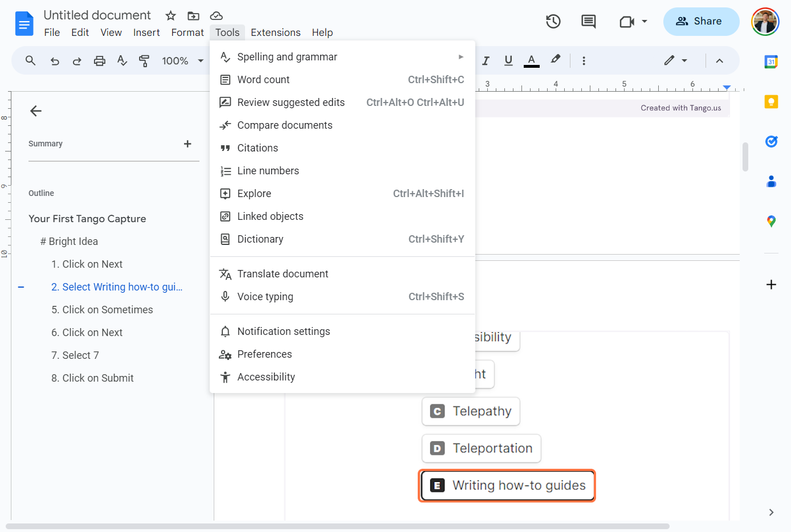Open the text color picker

532,60
